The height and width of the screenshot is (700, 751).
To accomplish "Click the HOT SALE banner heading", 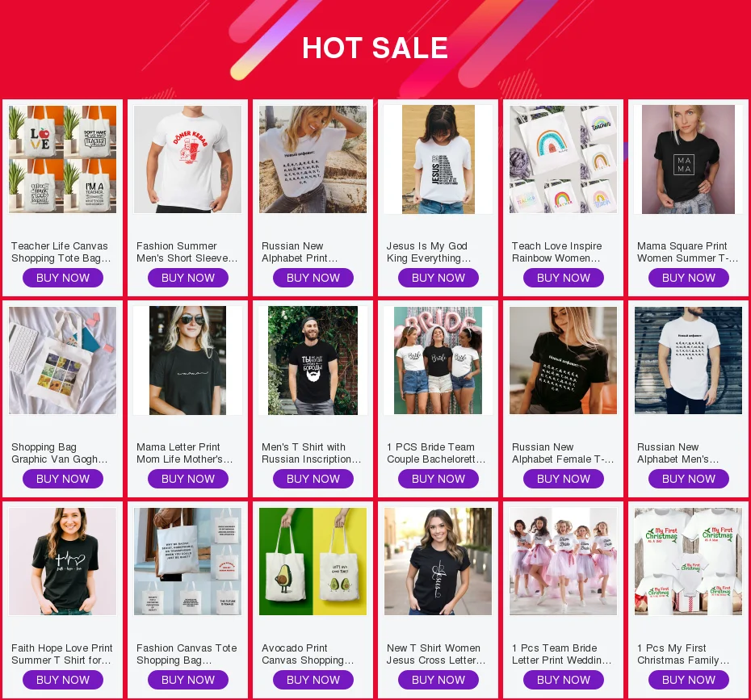I will point(375,48).
